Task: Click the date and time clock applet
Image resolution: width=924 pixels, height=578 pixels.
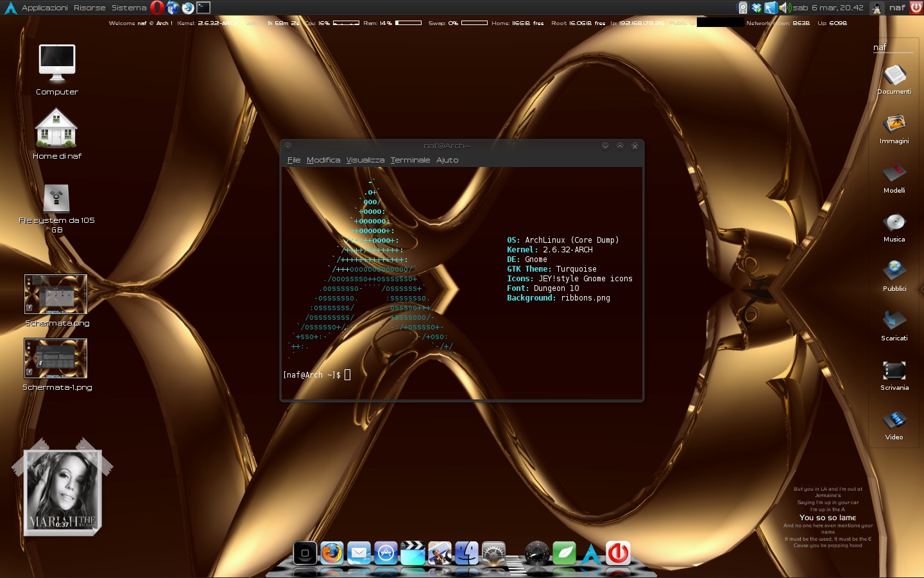Action: 828,8
